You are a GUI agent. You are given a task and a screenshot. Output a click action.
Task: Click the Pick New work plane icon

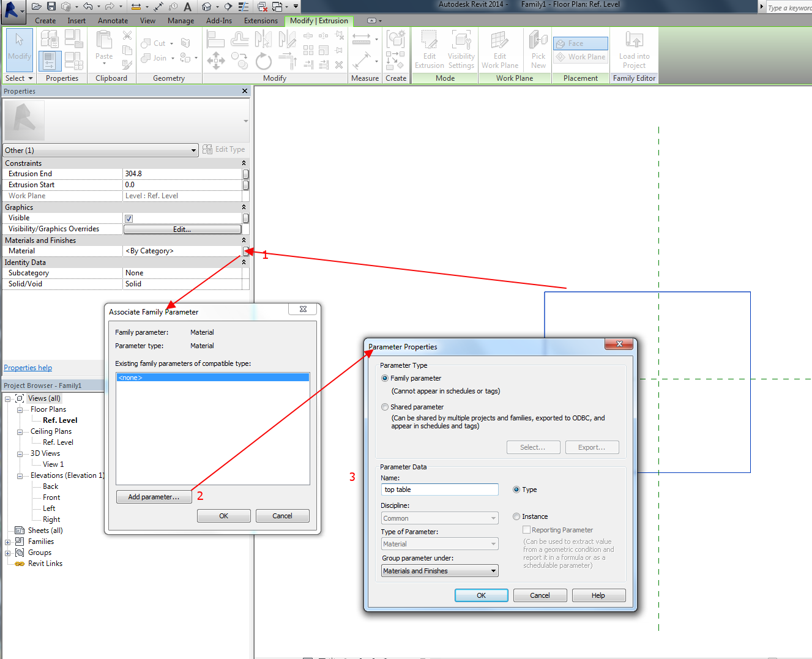click(x=538, y=50)
